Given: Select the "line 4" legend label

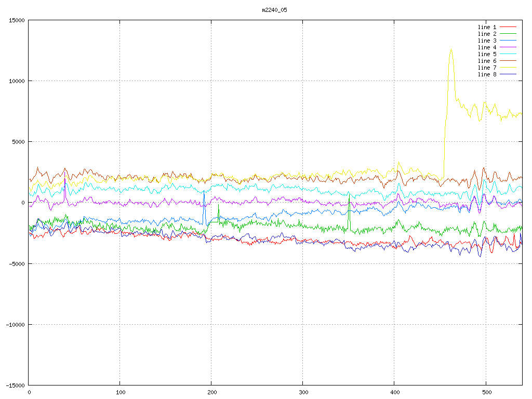Looking at the screenshot, I should click(x=487, y=47).
